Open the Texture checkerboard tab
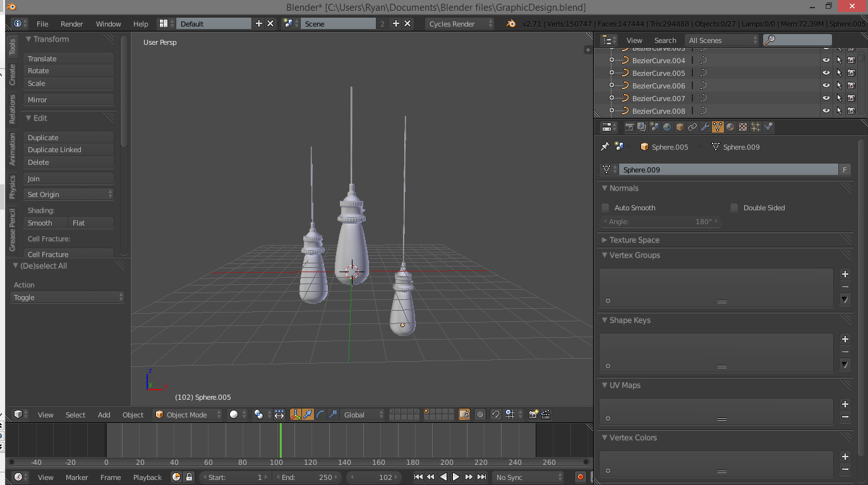The width and height of the screenshot is (868, 485). [x=743, y=127]
